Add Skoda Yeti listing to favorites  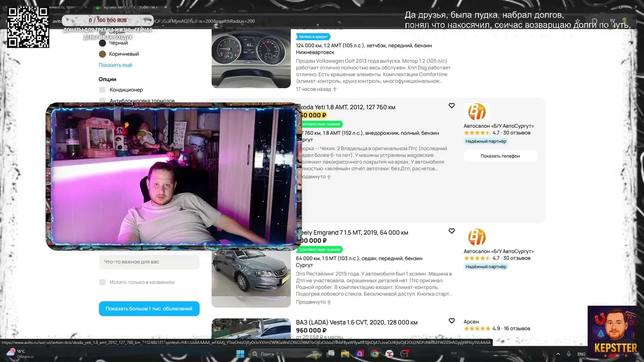[452, 106]
